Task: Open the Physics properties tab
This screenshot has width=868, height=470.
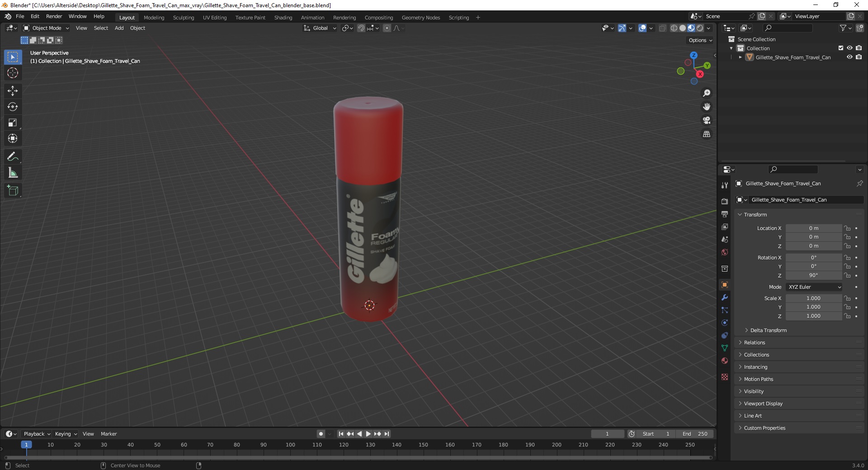Action: [725, 323]
